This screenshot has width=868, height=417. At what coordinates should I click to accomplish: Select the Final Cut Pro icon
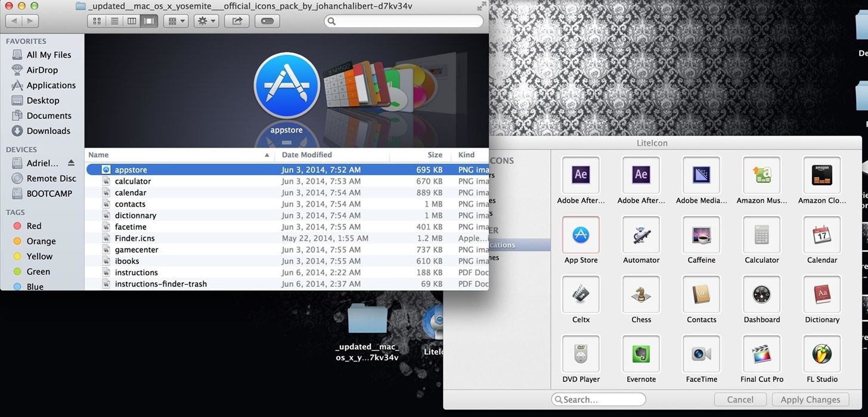point(761,354)
